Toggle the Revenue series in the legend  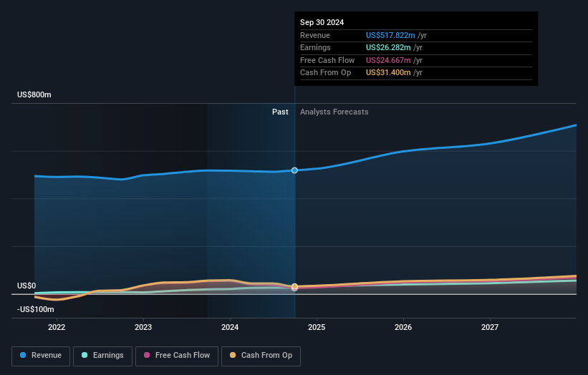click(41, 356)
